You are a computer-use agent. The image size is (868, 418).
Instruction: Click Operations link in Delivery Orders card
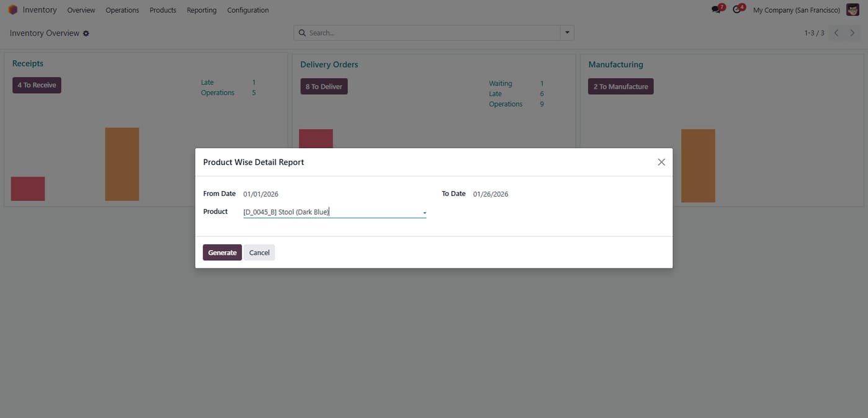(506, 104)
